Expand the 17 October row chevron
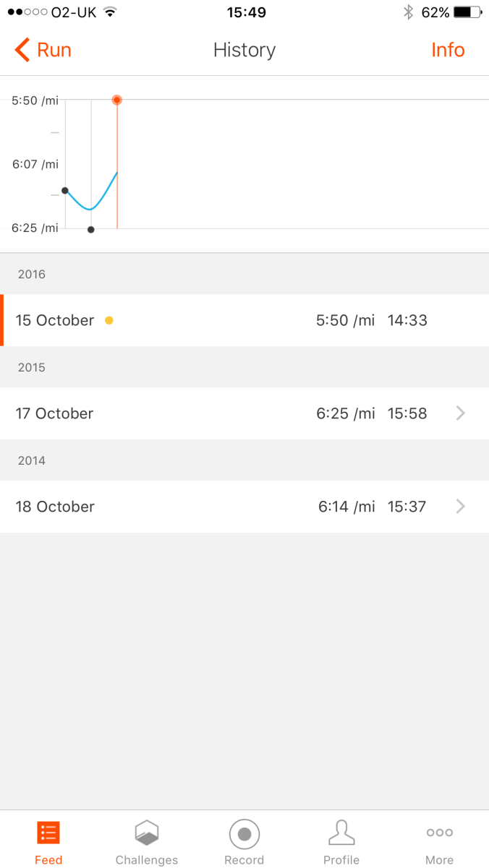 [461, 413]
